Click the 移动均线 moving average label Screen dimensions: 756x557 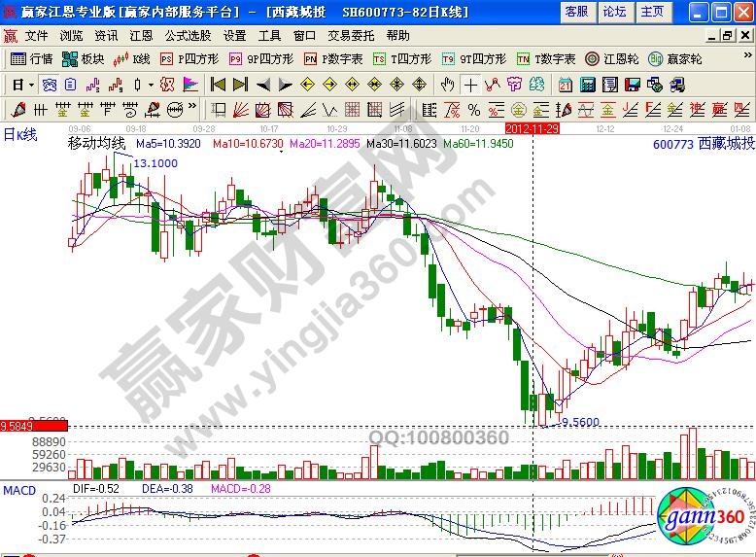pyautogui.click(x=96, y=143)
